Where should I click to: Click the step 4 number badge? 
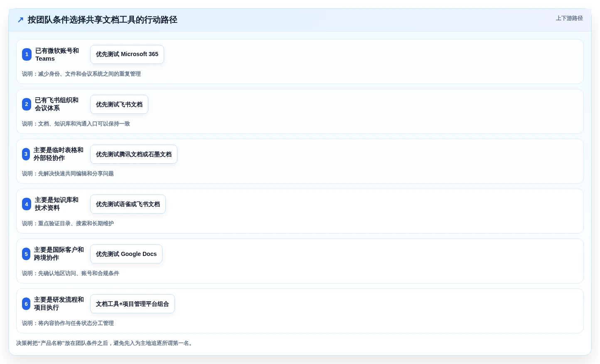point(27,204)
